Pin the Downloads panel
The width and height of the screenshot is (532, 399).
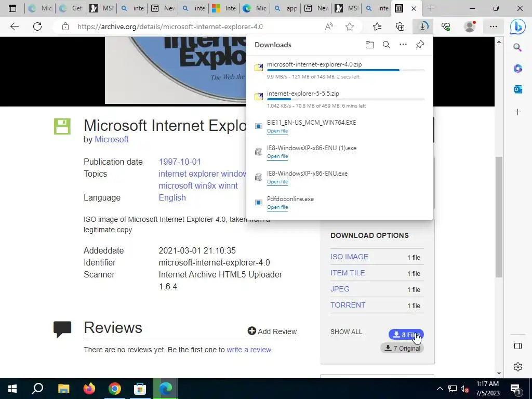(420, 45)
